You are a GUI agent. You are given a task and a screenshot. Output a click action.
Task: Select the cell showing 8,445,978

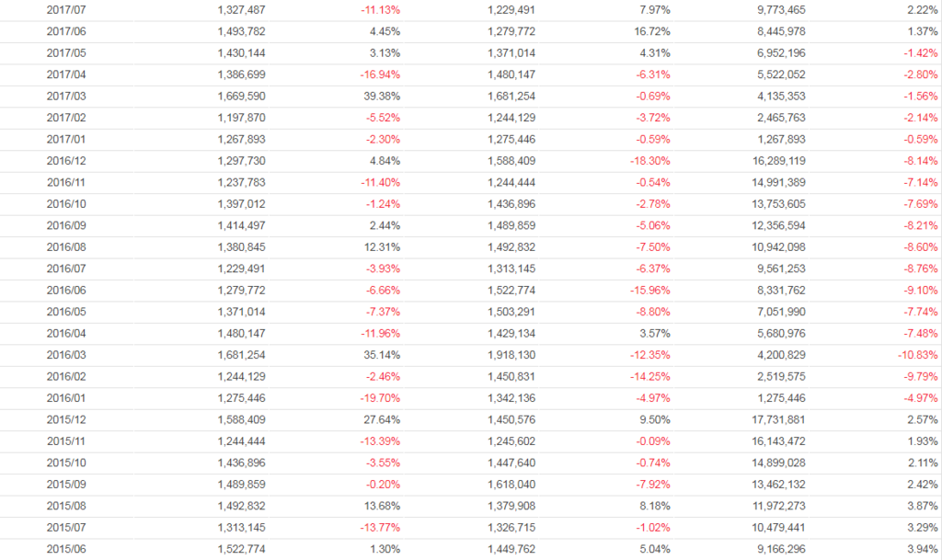tap(777, 32)
